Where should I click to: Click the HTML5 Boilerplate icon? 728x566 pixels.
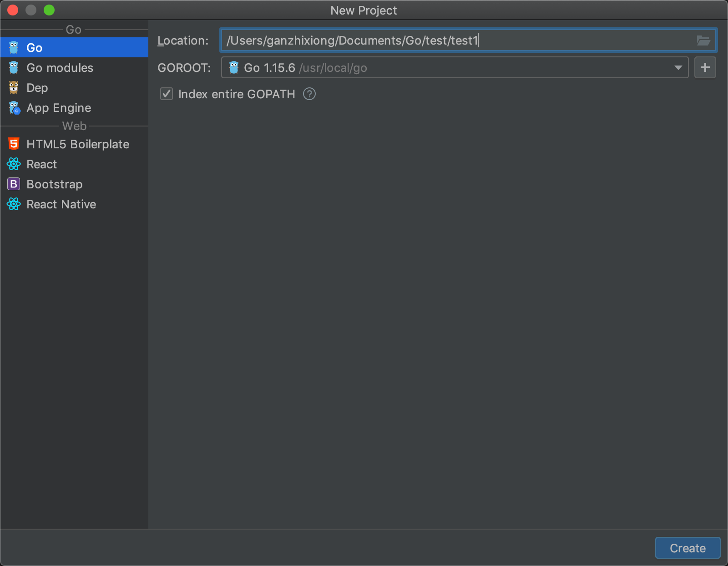tap(14, 144)
